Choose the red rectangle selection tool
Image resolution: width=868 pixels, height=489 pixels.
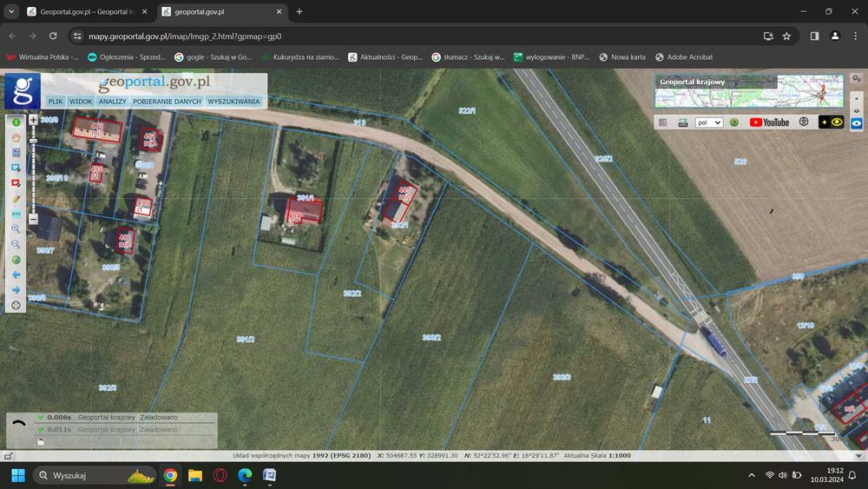pyautogui.click(x=16, y=183)
